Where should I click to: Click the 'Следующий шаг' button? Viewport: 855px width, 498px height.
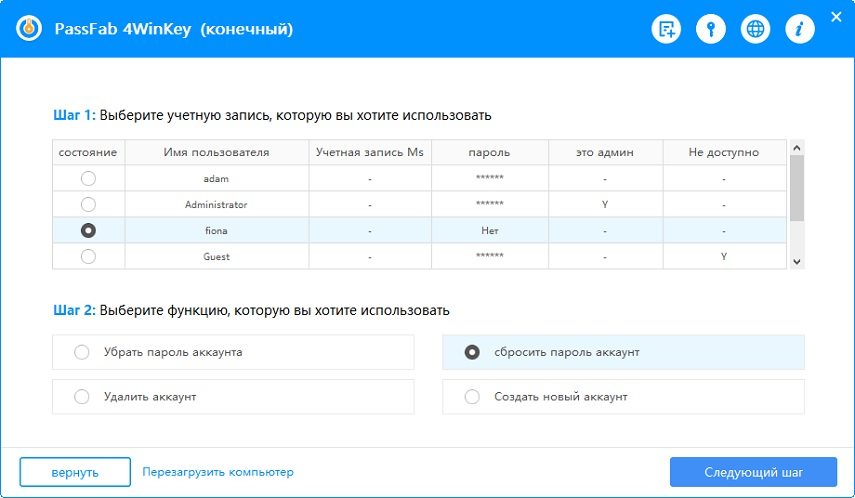[752, 471]
